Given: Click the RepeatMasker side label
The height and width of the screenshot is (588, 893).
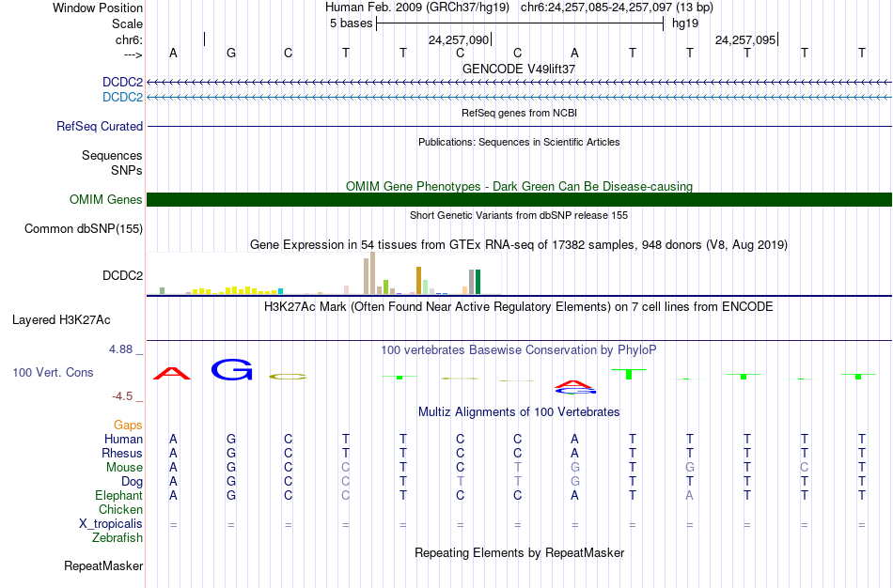Looking at the screenshot, I should tap(103, 565).
